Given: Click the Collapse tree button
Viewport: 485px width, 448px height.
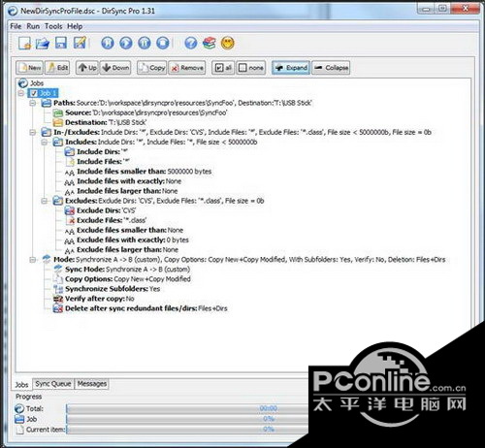Looking at the screenshot, I should pyautogui.click(x=331, y=68).
